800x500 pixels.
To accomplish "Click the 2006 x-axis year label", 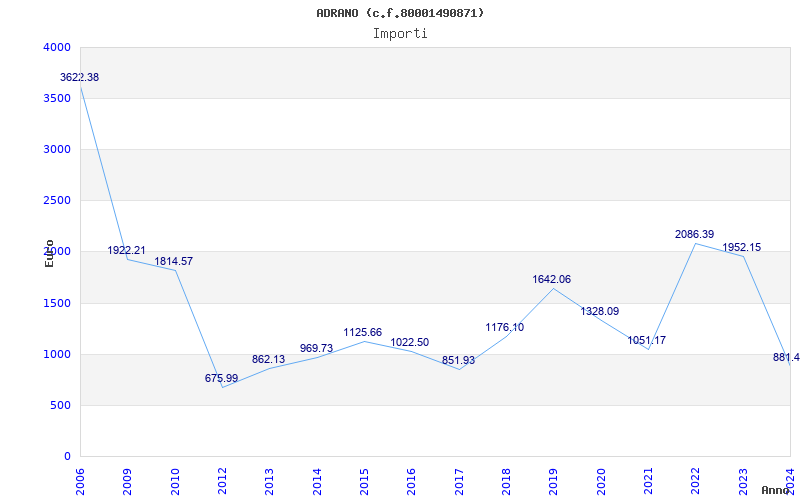I will pos(80,482).
